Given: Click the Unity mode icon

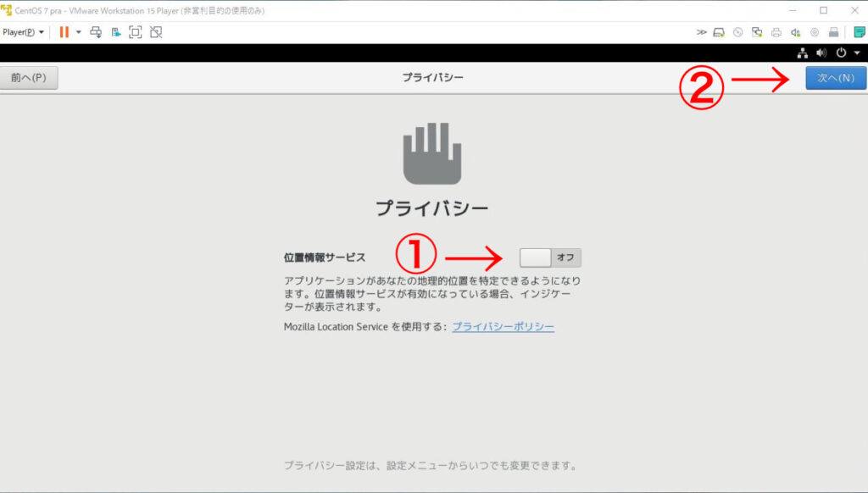Looking at the screenshot, I should pyautogui.click(x=156, y=32).
